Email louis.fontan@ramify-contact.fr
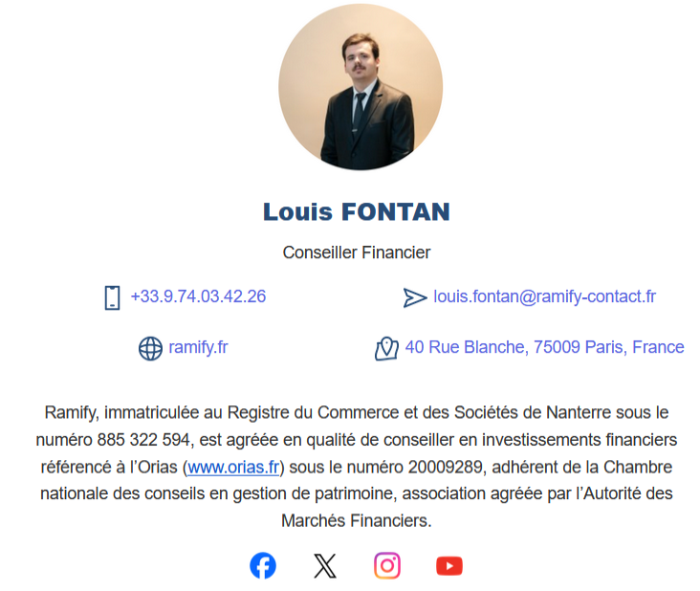The image size is (700, 591). tap(545, 296)
